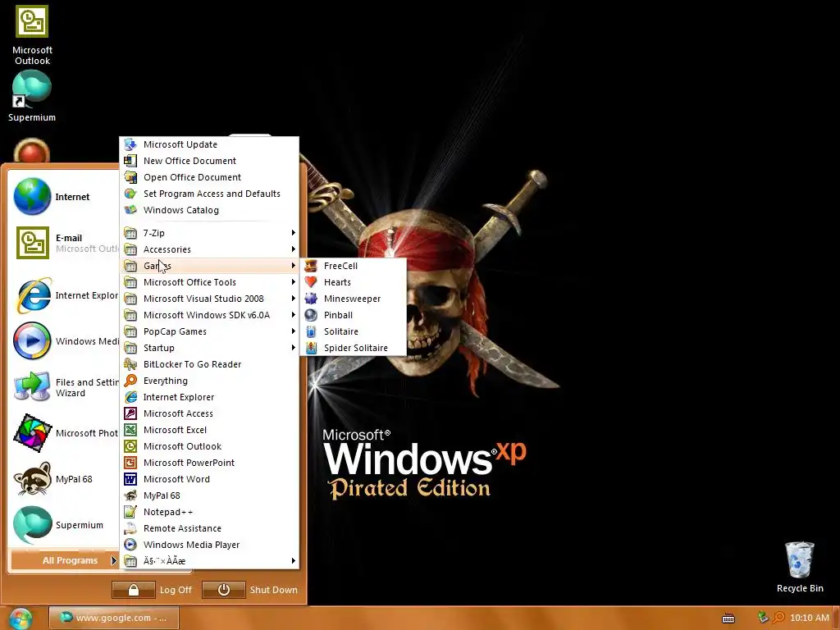Click the Internet globe icon in Start menu
Screen dimensions: 840x630
(32, 196)
